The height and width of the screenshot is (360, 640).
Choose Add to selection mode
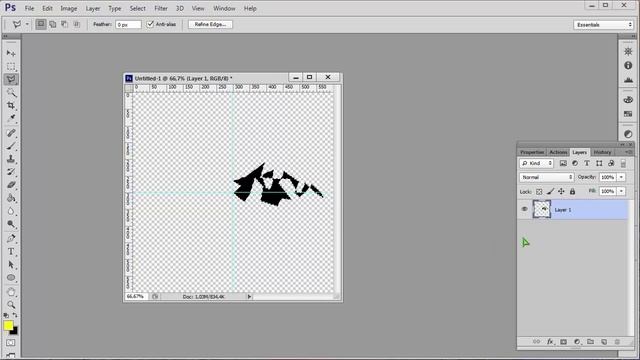click(x=53, y=24)
